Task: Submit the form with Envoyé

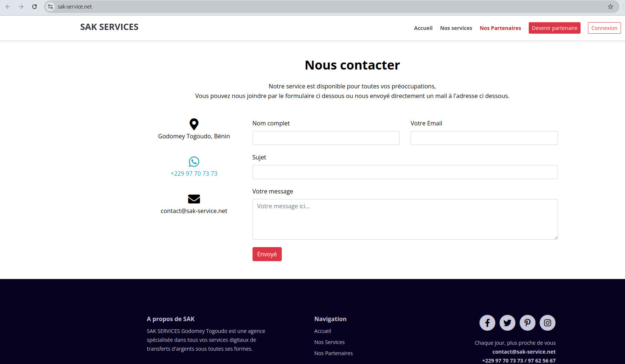Action: coord(267,254)
